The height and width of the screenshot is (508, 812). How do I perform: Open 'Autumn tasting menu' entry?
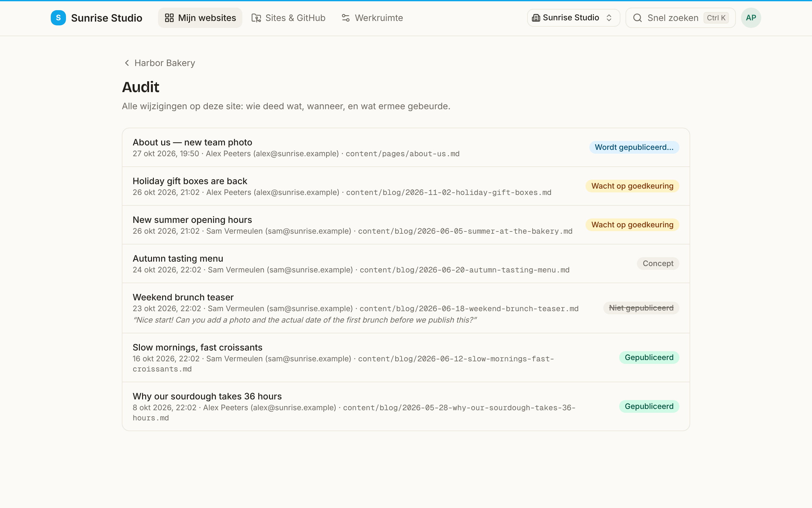tap(406, 264)
